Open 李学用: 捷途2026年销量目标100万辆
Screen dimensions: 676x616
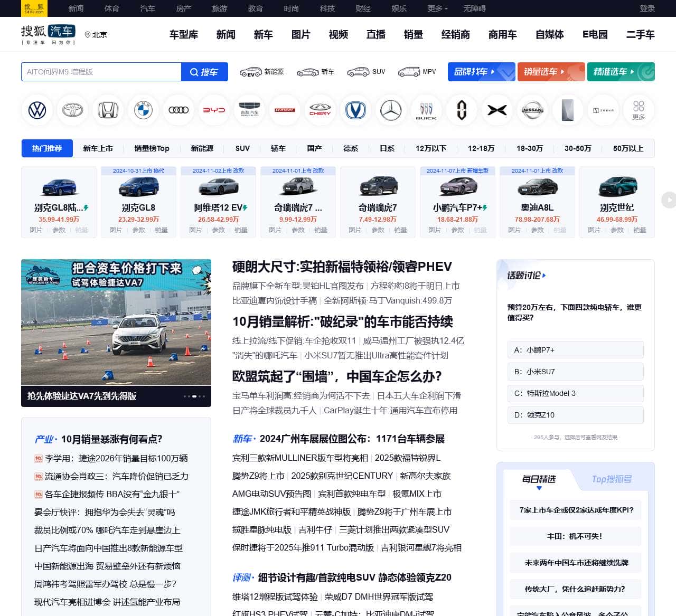coord(116,458)
